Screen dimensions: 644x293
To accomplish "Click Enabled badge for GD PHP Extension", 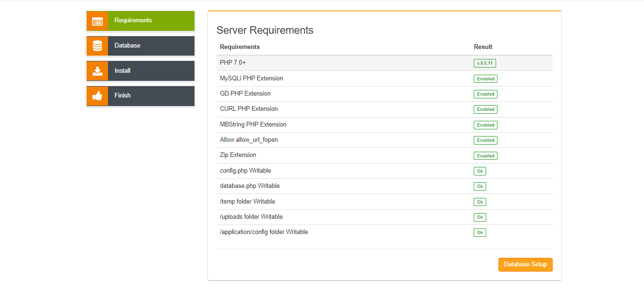I will [x=485, y=94].
